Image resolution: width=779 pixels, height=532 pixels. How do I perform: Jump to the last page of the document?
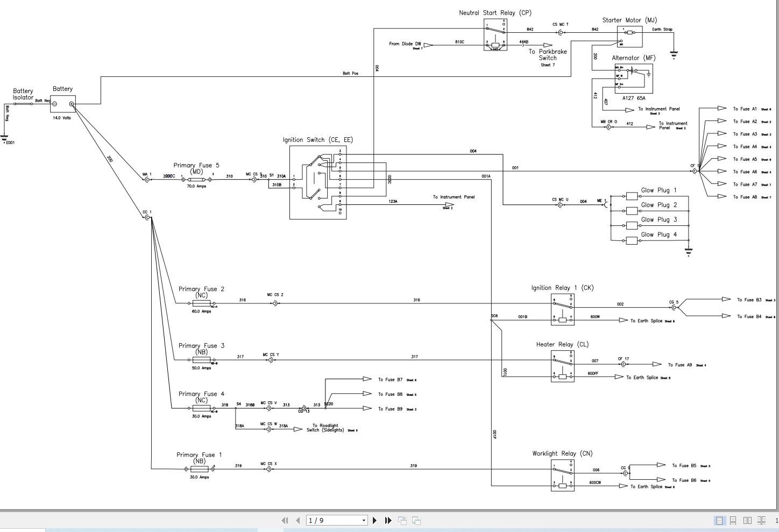387,520
